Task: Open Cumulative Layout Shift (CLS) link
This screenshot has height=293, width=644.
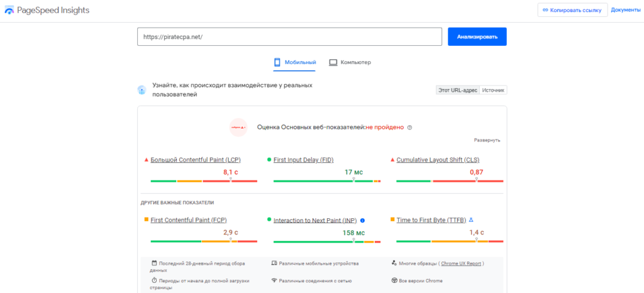Action: point(438,160)
